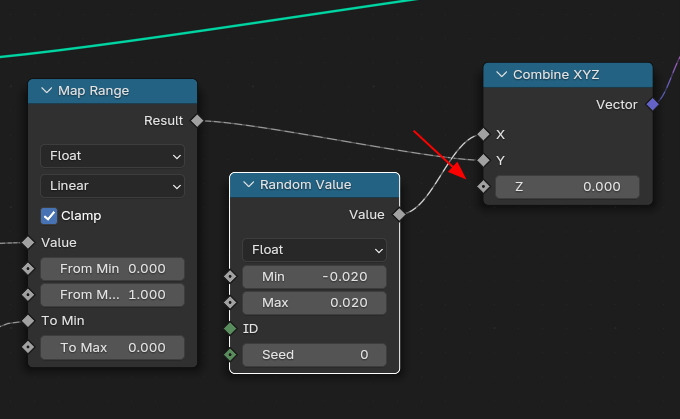Click the Combine XYZ X socket
Image resolution: width=680 pixels, height=419 pixels.
point(483,134)
